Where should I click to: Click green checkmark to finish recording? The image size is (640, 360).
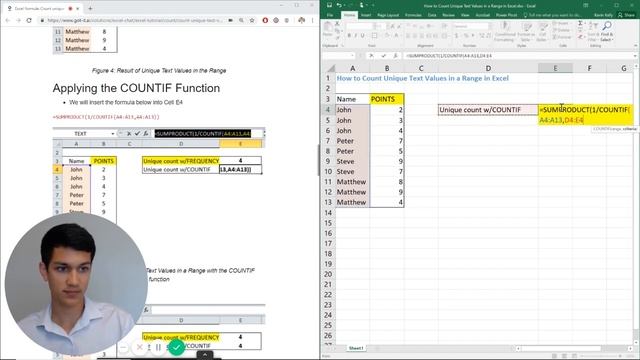(176, 347)
